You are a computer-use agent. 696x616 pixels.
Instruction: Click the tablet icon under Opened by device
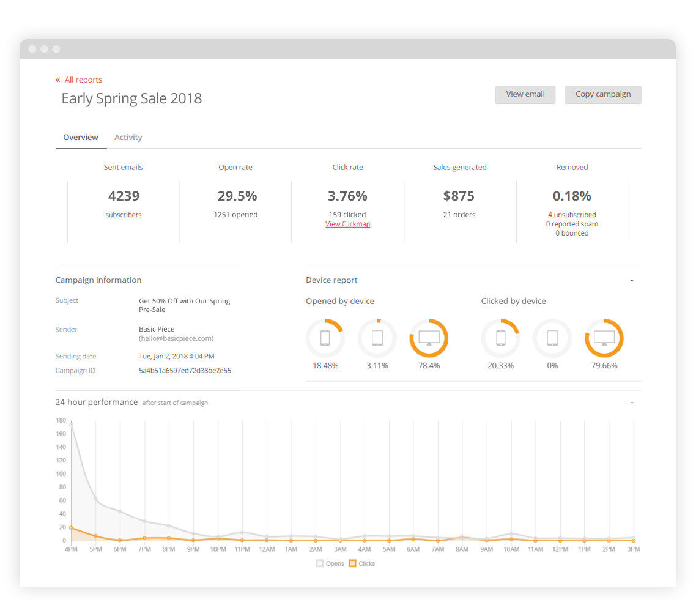click(x=377, y=338)
